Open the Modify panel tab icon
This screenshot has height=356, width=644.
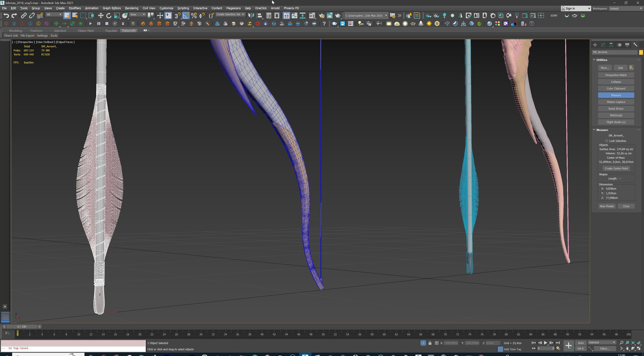(x=603, y=45)
